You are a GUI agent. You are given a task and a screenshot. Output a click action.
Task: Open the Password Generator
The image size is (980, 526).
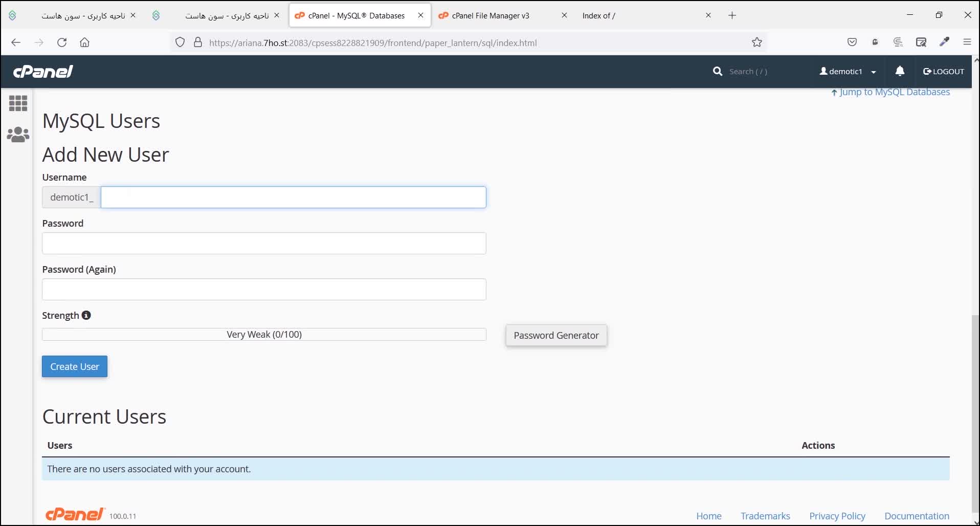(x=556, y=336)
